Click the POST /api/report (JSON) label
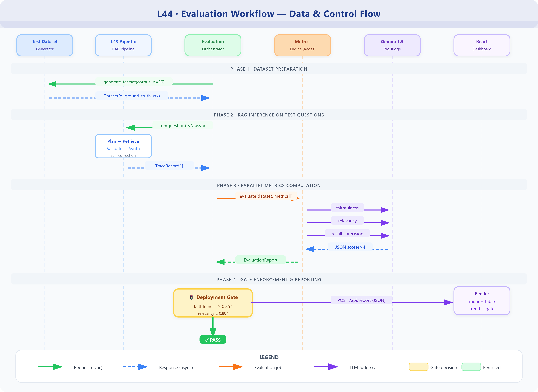Image resolution: width=538 pixels, height=392 pixels. pos(361,300)
